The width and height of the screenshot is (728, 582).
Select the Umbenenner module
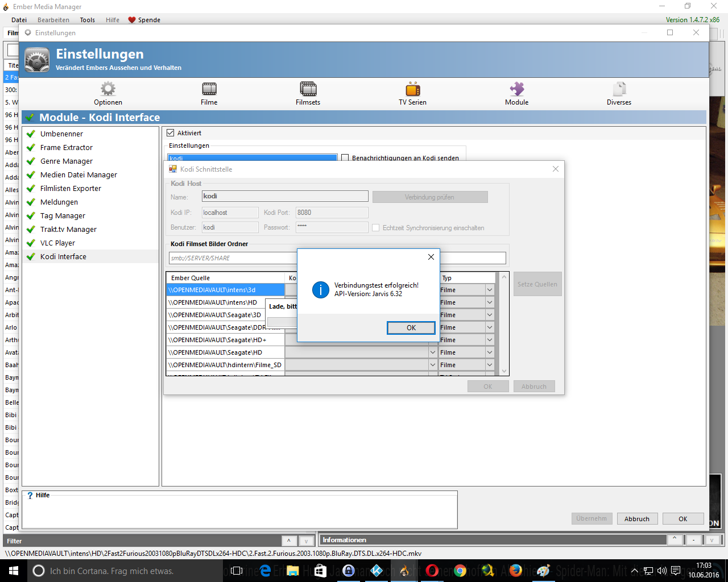click(61, 134)
